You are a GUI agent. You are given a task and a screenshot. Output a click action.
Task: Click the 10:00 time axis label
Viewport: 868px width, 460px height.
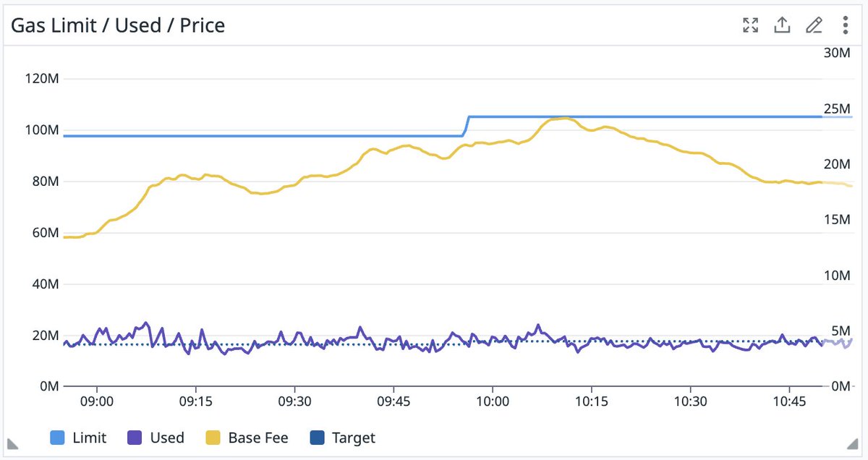click(492, 401)
